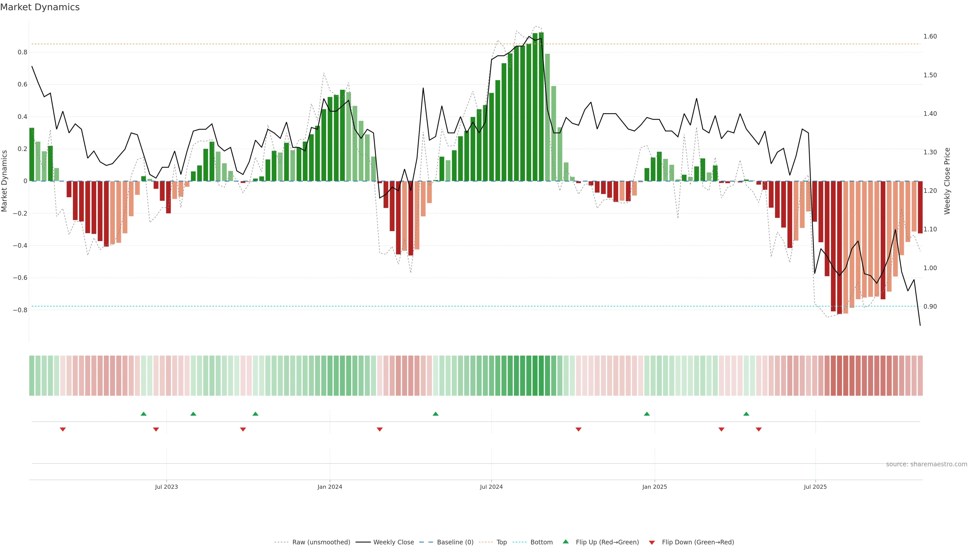Image resolution: width=980 pixels, height=551 pixels.
Task: Click the tallest green bar near the orange Top line
Action: tap(541, 106)
